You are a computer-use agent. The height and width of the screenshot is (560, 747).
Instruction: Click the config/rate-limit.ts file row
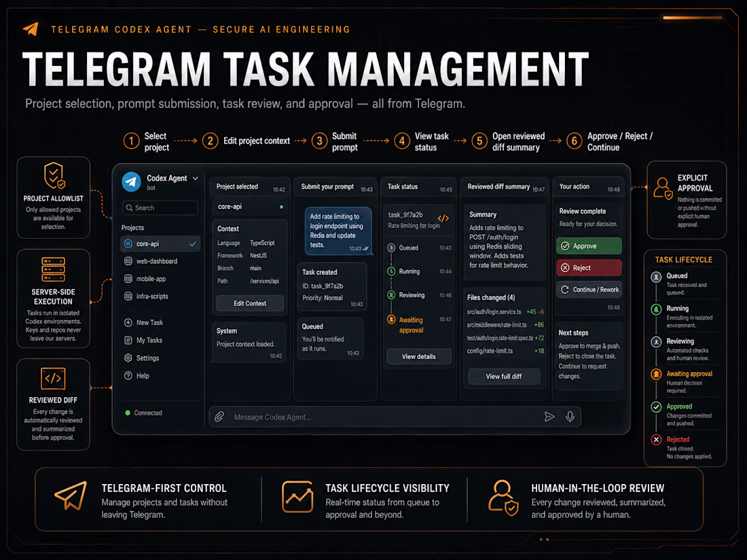pyautogui.click(x=505, y=350)
